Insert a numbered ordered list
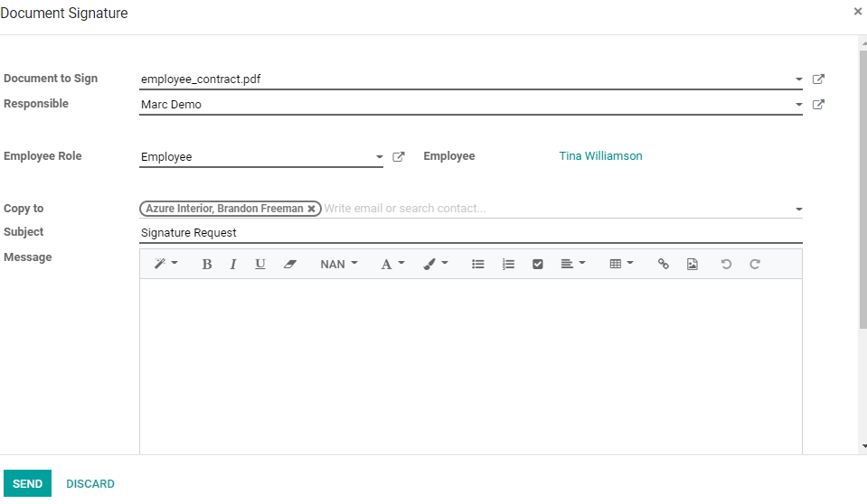 pos(508,265)
